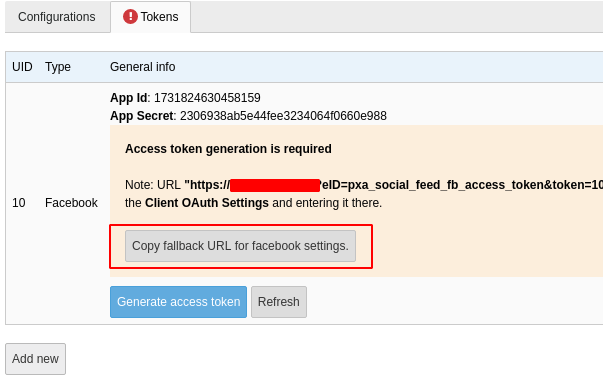Click the red redacted block in the URL
This screenshot has height=391, width=603.
point(275,185)
